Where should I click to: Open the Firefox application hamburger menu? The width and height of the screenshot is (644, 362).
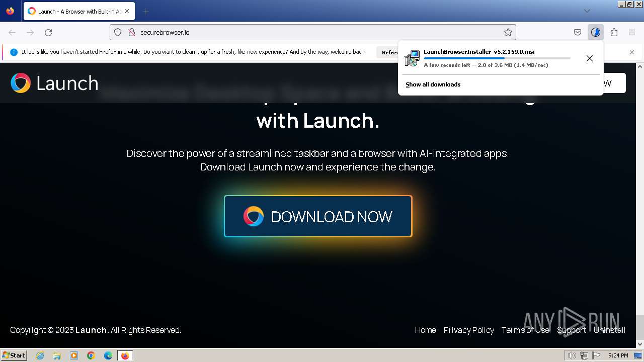click(632, 32)
